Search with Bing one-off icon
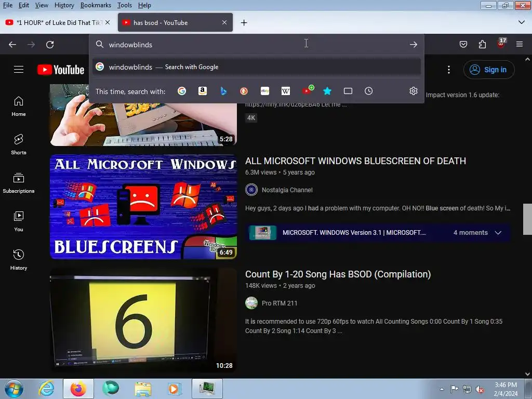Viewport: 532px width, 399px height. (x=223, y=91)
